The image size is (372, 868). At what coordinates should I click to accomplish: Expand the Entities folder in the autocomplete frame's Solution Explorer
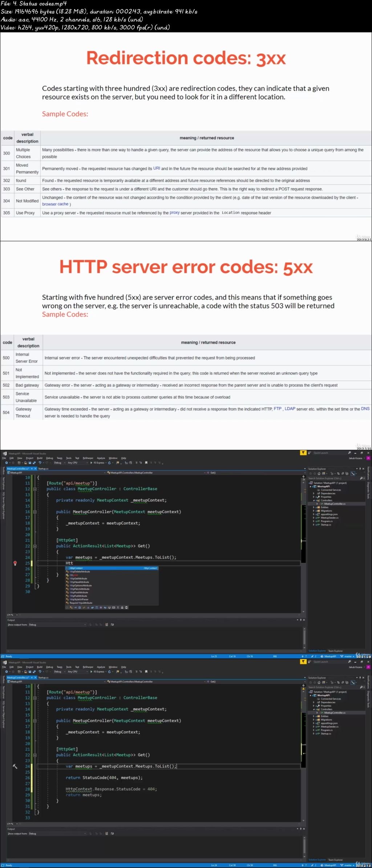click(314, 507)
